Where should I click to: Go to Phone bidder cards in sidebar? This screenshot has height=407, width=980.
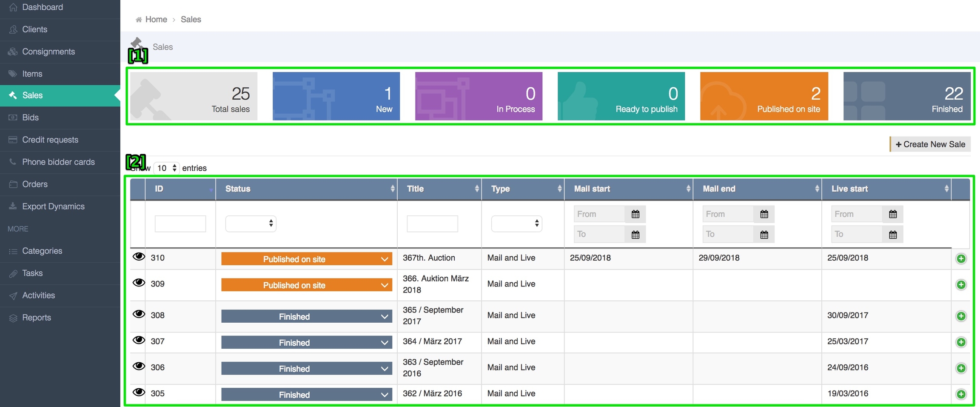coord(58,162)
